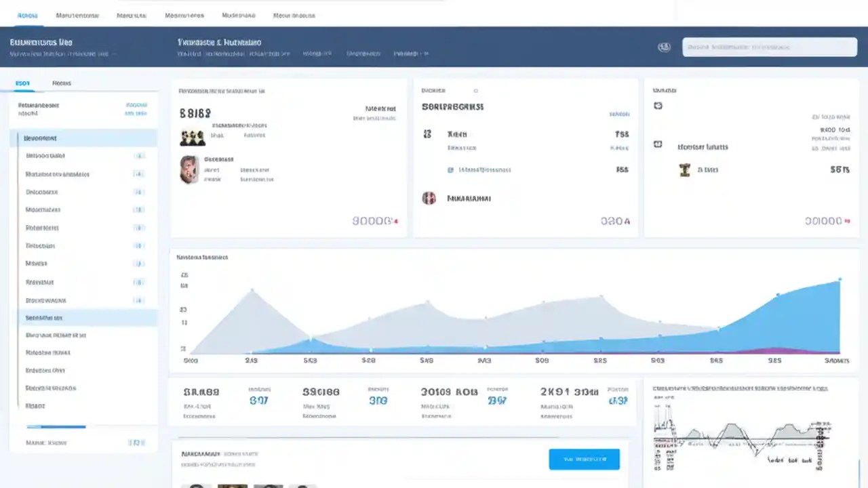Image resolution: width=868 pixels, height=488 pixels.
Task: Select the first highlighted item in the top menu bar
Action: pyautogui.click(x=27, y=15)
